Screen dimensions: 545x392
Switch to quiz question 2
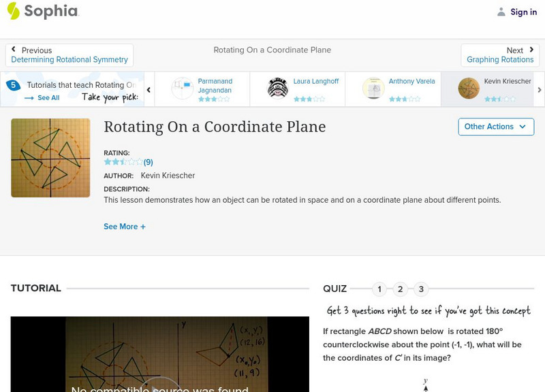tap(401, 289)
